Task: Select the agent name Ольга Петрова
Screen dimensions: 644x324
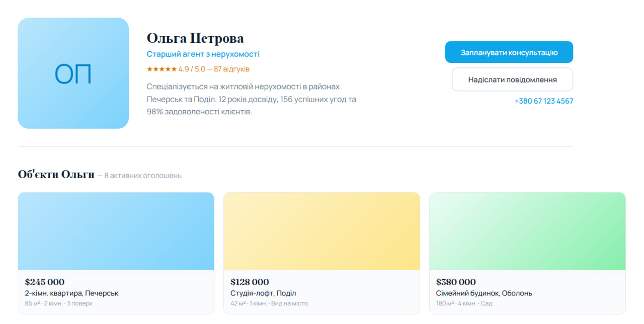Action: [195, 38]
